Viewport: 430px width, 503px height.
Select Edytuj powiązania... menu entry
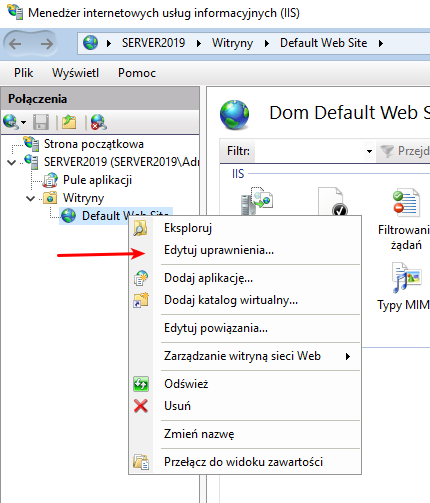tap(216, 328)
